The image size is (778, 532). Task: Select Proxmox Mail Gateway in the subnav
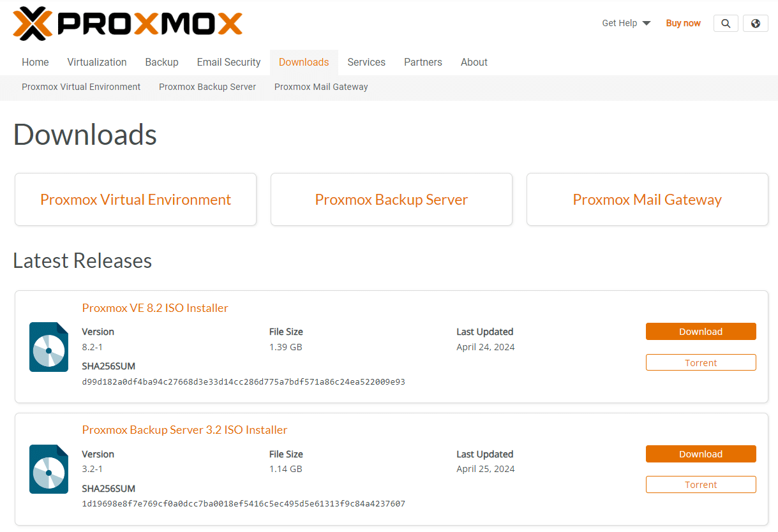pyautogui.click(x=321, y=87)
